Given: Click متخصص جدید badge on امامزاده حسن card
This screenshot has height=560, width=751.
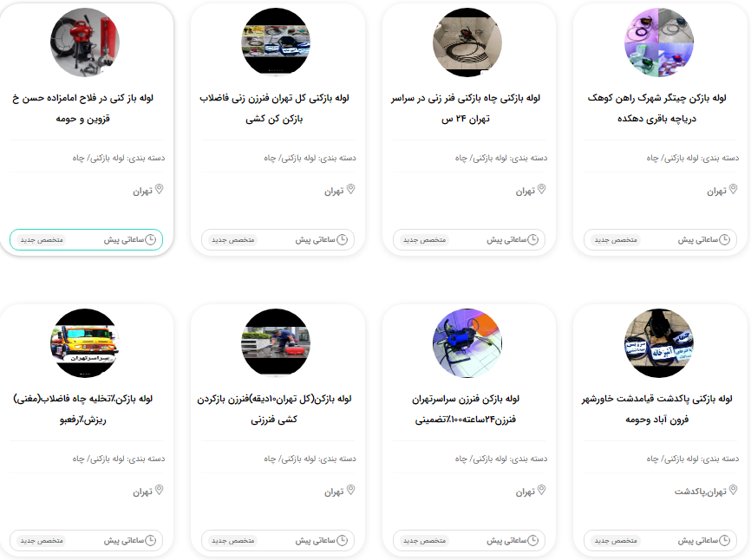Looking at the screenshot, I should point(42,240).
